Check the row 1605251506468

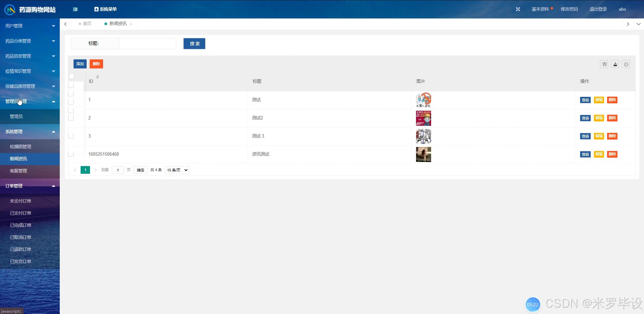(x=71, y=154)
